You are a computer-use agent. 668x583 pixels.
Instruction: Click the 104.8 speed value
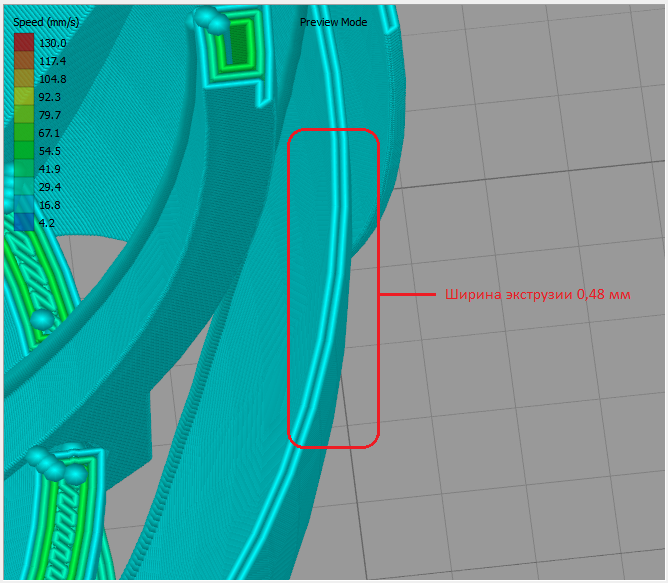point(53,79)
